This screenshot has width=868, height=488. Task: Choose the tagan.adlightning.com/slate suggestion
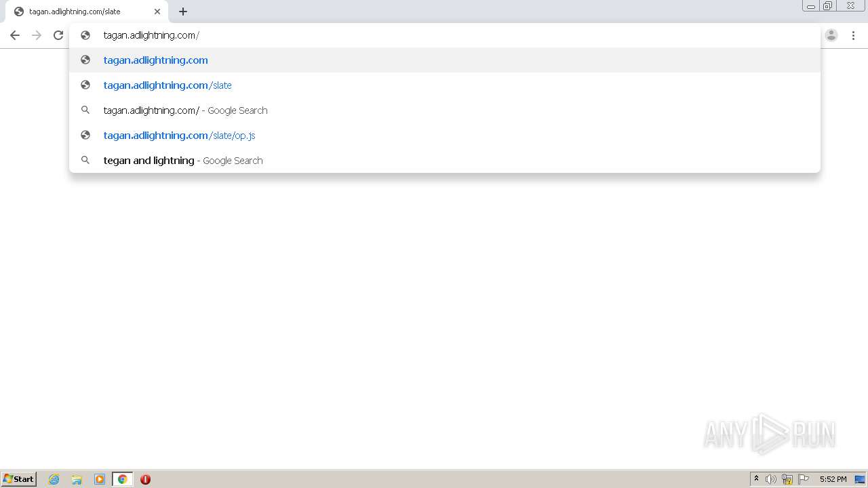(445, 85)
